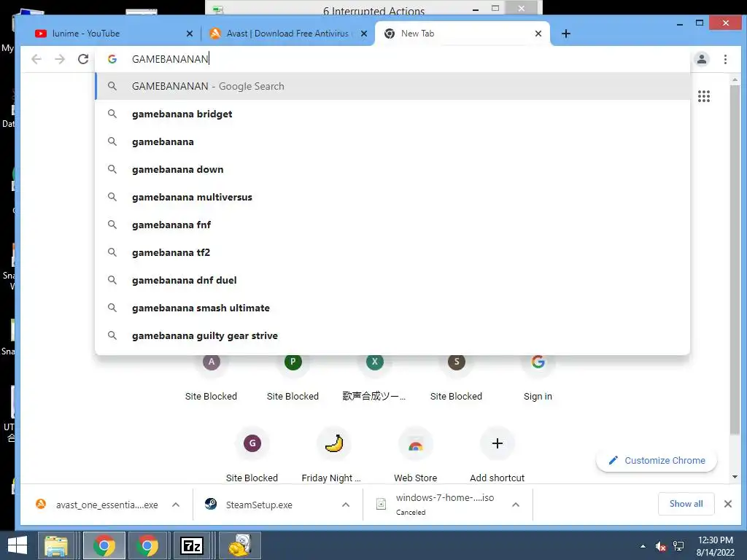Image resolution: width=747 pixels, height=560 pixels.
Task: Expand options for avast_one_essentia....exe download
Action: pos(176,505)
